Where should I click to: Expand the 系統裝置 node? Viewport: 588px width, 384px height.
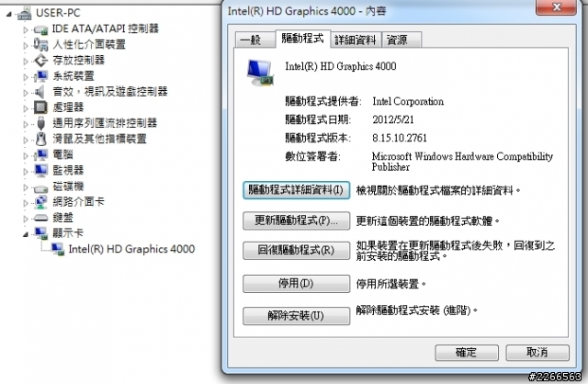26,77
